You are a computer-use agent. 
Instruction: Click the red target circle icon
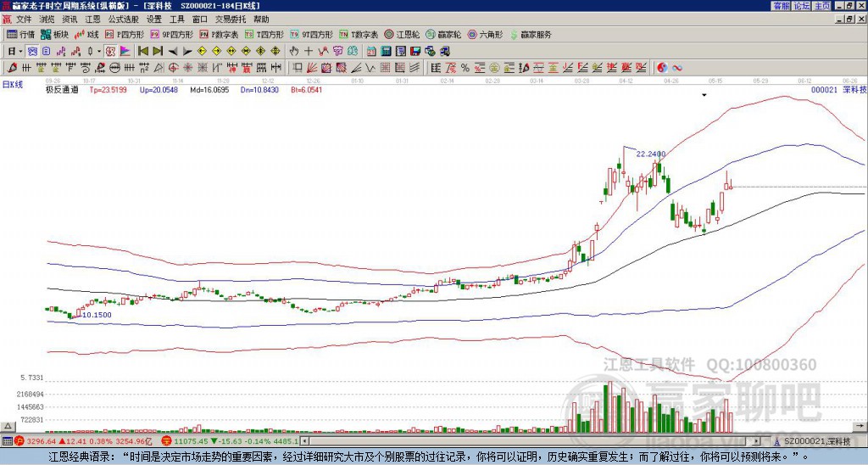[x=173, y=68]
